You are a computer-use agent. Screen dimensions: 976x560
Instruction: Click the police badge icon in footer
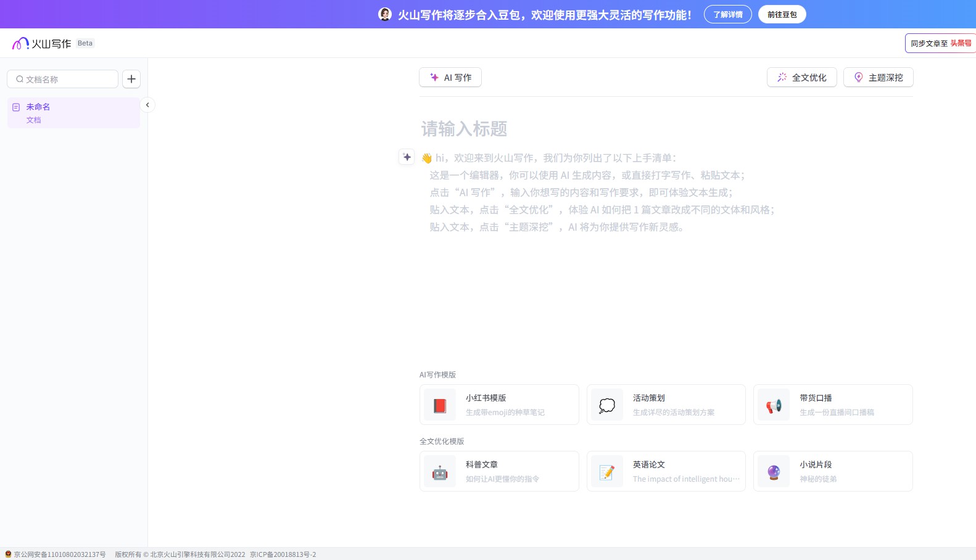pyautogui.click(x=8, y=554)
